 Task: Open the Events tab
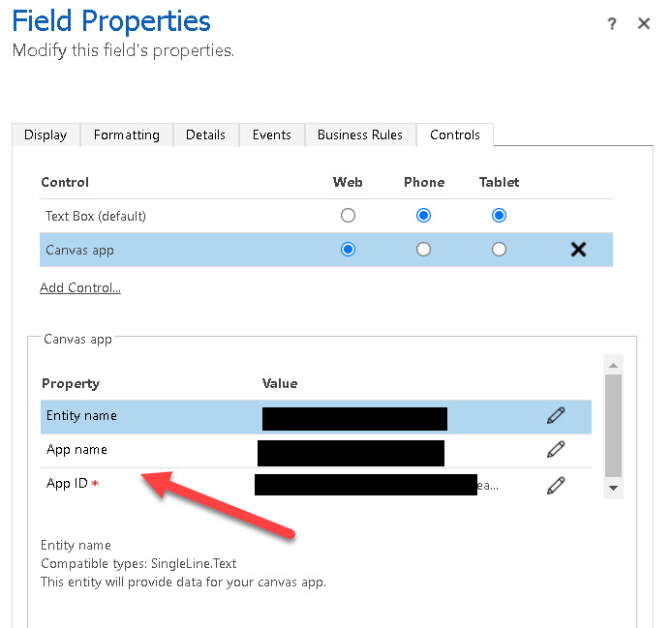pyautogui.click(x=272, y=135)
